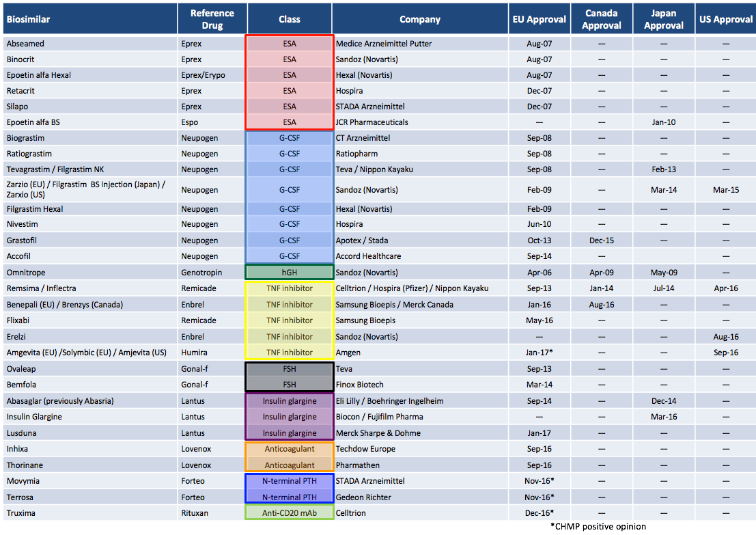The width and height of the screenshot is (756, 535).
Task: Click the red ESA class block
Action: coord(289,83)
